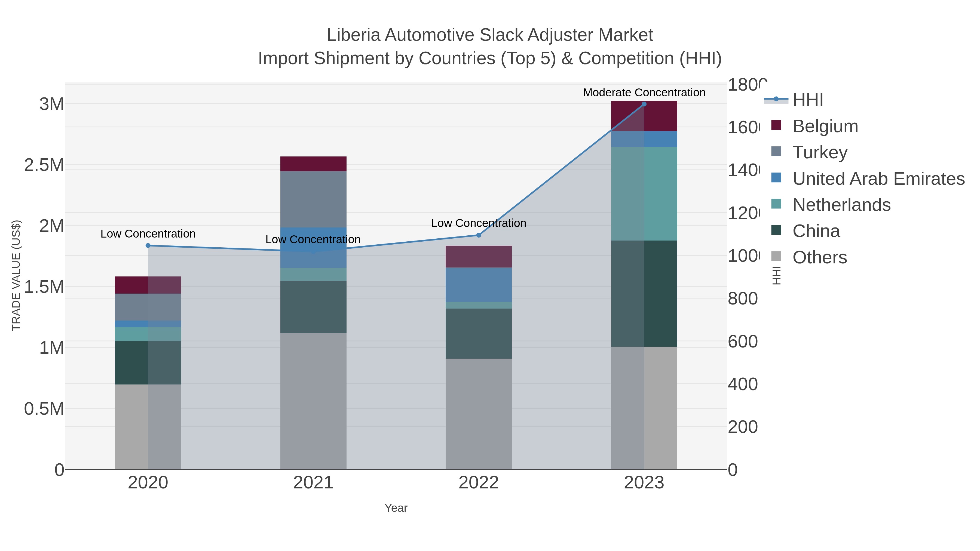Click the Others gray legend swatch

click(x=776, y=256)
